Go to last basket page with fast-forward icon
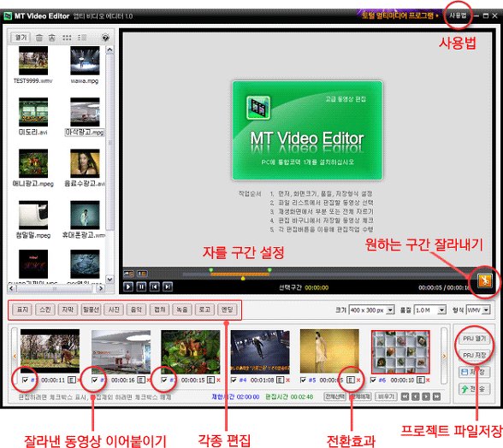503x448 pixels. coord(436,397)
